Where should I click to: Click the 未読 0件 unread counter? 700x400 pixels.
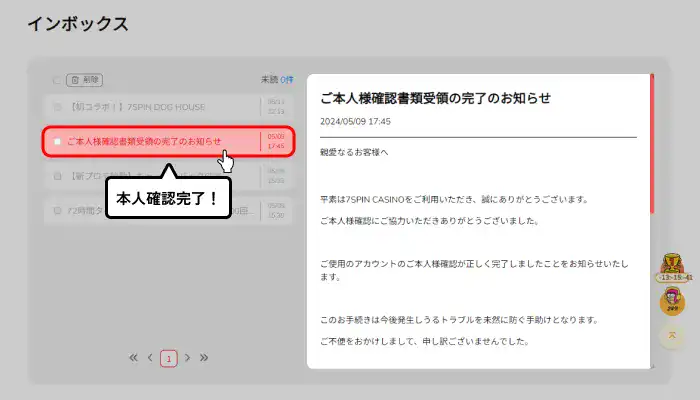click(x=277, y=79)
